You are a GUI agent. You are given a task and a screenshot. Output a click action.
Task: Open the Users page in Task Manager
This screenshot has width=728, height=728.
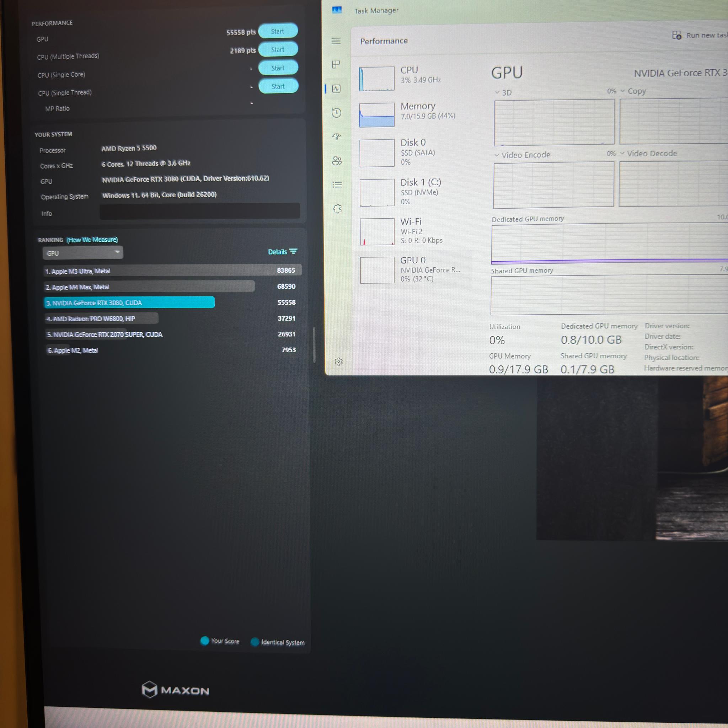(337, 161)
